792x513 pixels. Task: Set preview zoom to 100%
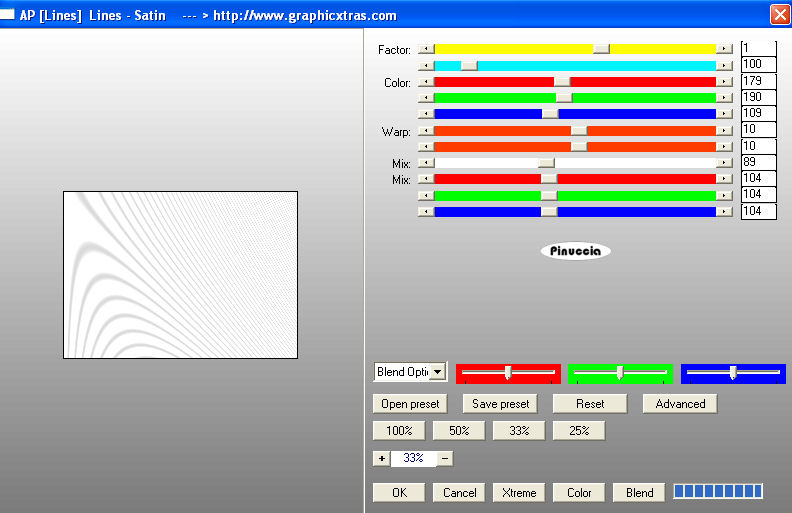399,431
